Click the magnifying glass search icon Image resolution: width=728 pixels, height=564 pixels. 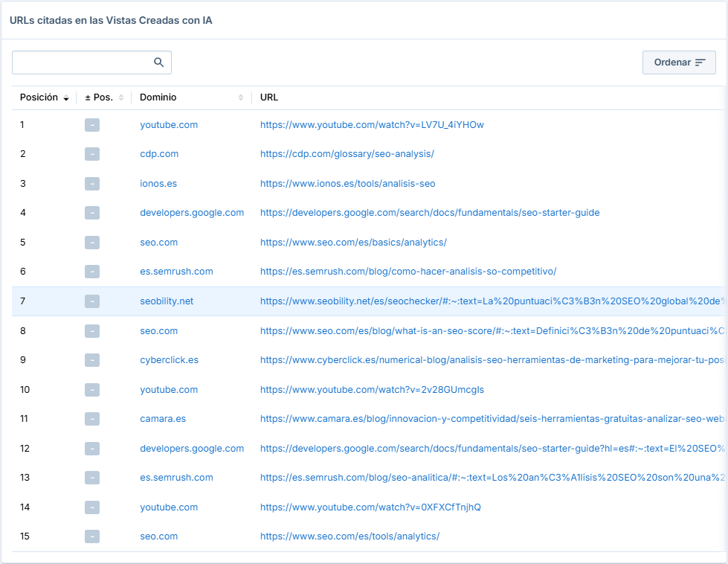(158, 63)
